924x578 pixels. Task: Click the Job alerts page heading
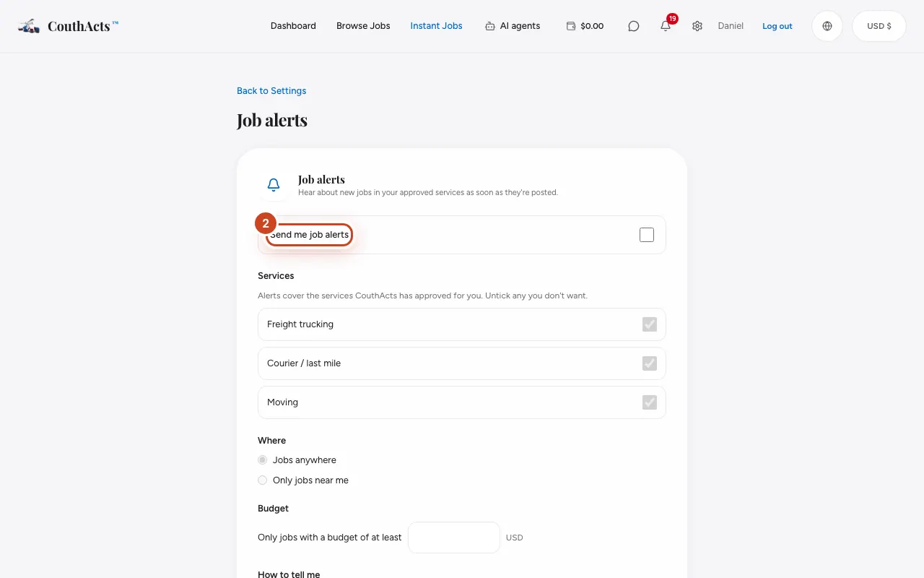tap(272, 120)
